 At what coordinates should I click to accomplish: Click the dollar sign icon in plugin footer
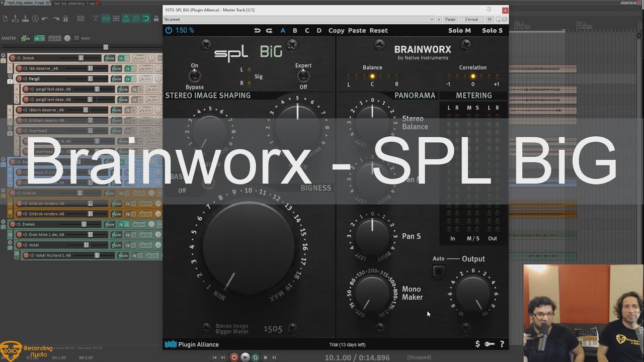click(477, 344)
